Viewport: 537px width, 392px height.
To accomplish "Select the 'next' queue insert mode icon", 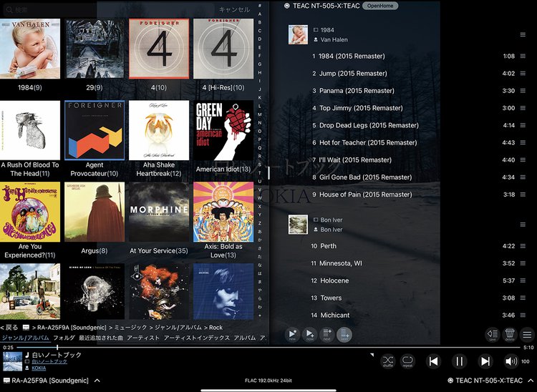I will pos(327,335).
